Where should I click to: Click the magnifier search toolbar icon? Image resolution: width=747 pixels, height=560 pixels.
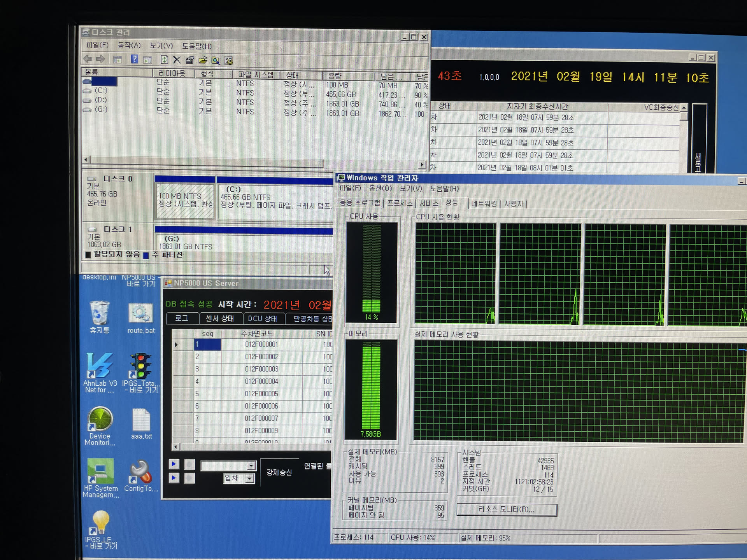[x=216, y=60]
